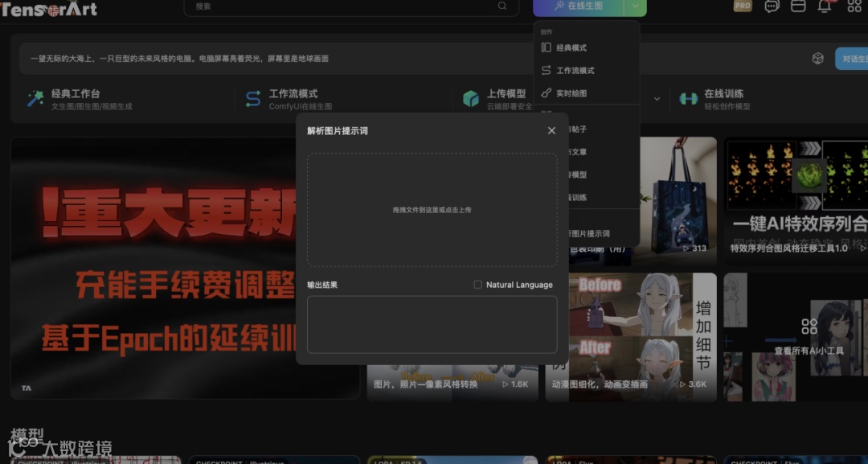
Task: Open the 像素风格转换 card
Action: coord(452,384)
